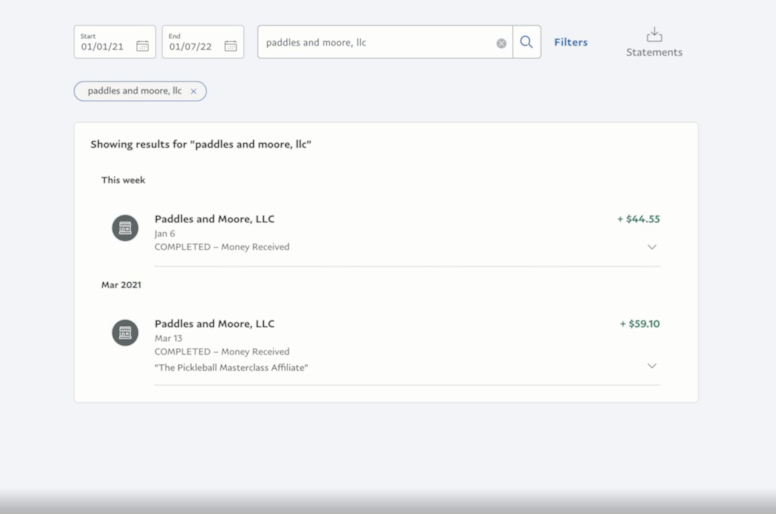The height and width of the screenshot is (514, 776).
Task: Click the magnifying glass search button
Action: pyautogui.click(x=527, y=42)
